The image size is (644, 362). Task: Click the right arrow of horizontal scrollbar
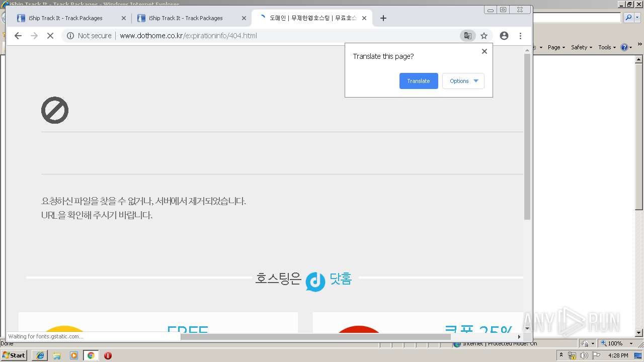click(x=519, y=337)
